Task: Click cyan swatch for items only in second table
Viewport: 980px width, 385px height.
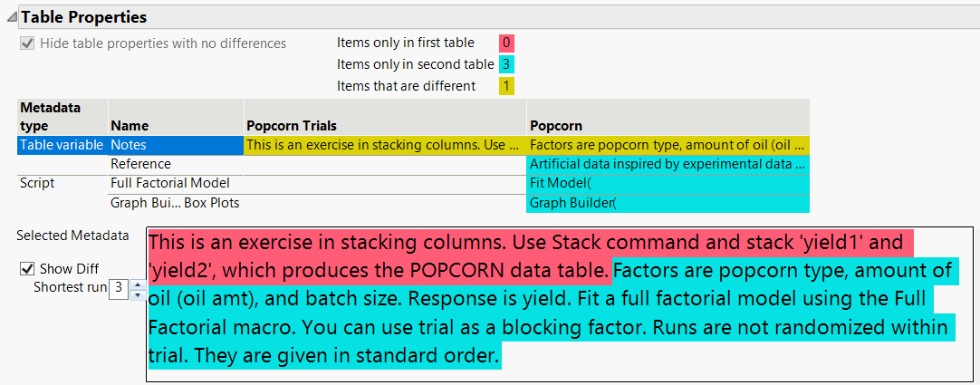Action: [507, 64]
